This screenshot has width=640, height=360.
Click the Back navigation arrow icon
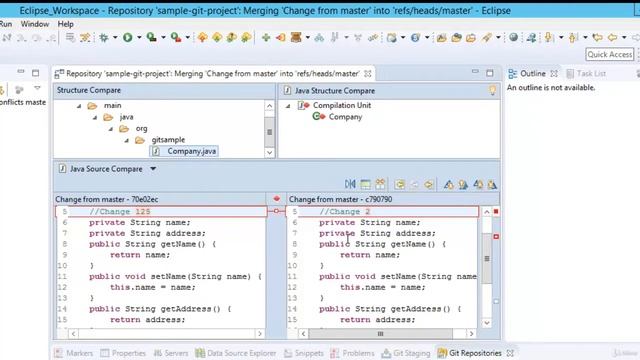[x=612, y=38]
